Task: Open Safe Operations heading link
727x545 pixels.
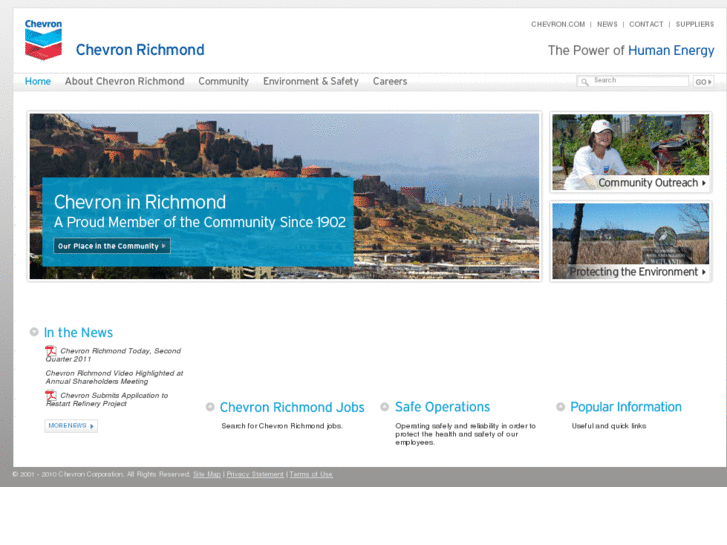Action: coord(442,407)
